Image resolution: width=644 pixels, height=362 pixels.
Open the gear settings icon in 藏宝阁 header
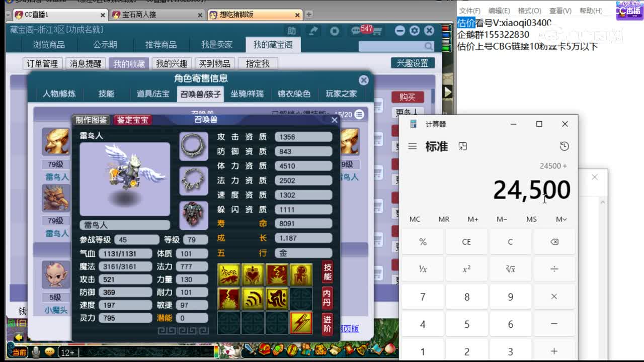(415, 31)
